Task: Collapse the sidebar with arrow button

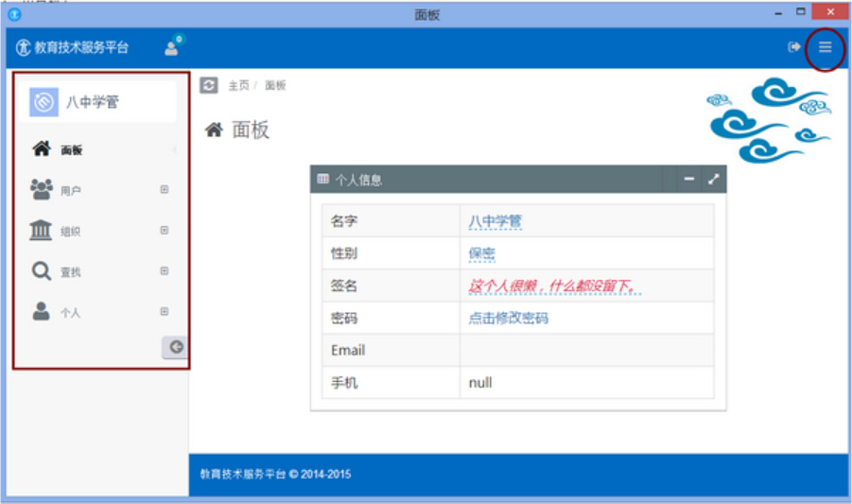Action: 175,347
